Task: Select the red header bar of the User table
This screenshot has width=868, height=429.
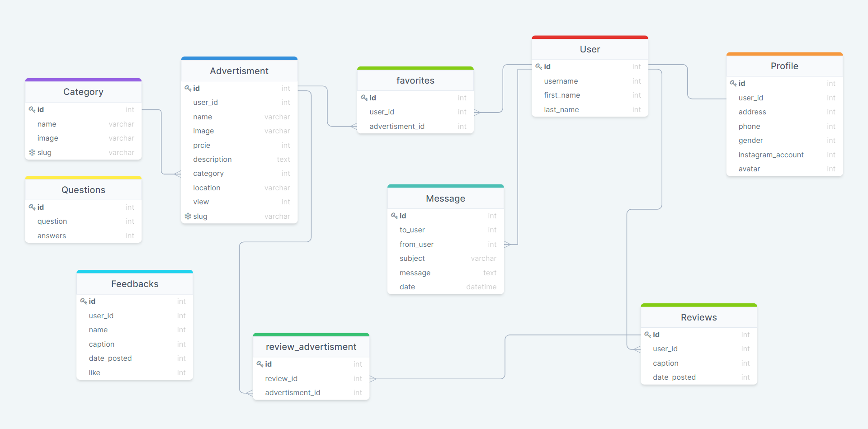Action: point(590,36)
